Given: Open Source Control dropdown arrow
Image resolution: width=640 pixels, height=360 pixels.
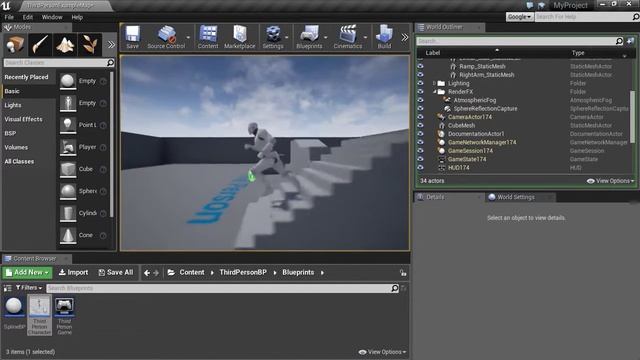Looking at the screenshot, I should pyautogui.click(x=188, y=37).
